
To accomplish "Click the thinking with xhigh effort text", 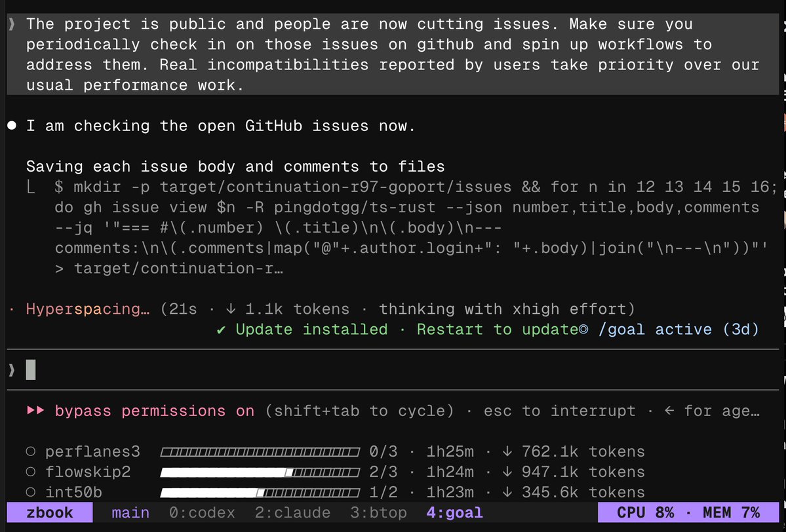I will pos(502,309).
